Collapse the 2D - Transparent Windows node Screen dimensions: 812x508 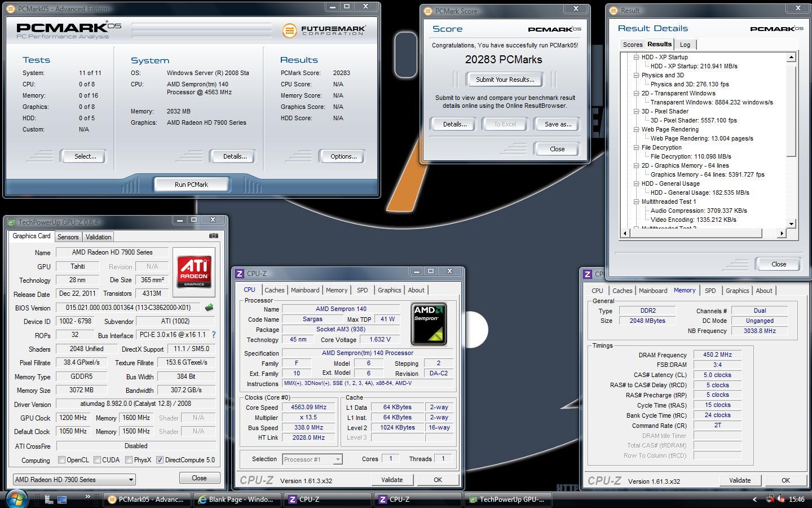pos(636,93)
